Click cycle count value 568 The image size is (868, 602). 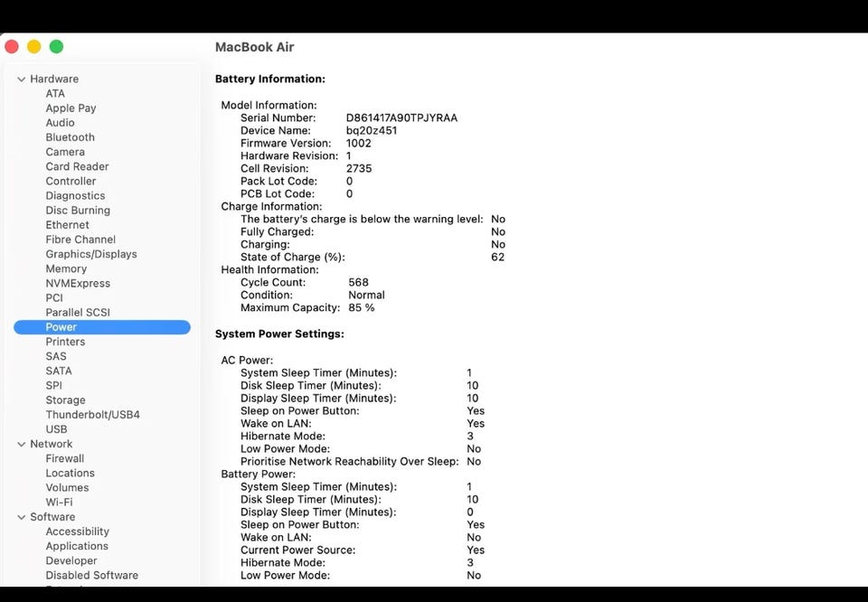358,283
